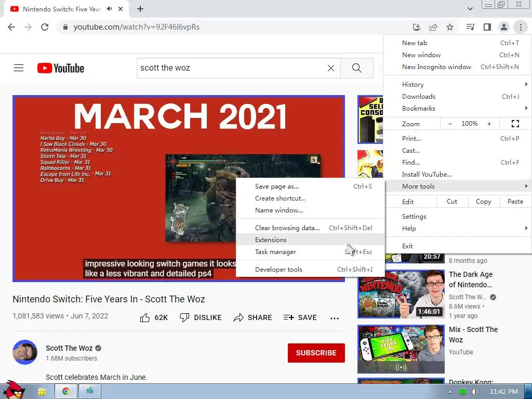Viewport: 532px width, 399px height.
Task: Open the Chrome profile avatar
Action: pos(504,27)
